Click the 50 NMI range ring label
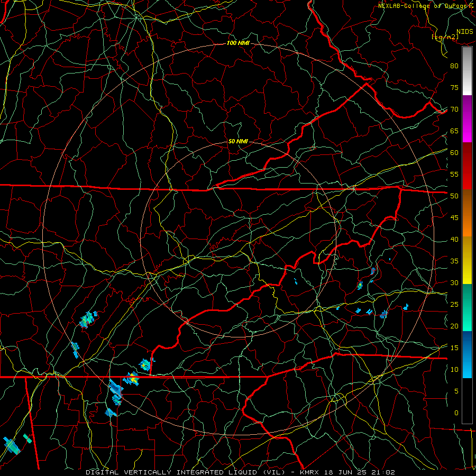The height and width of the screenshot is (476, 476). pyautogui.click(x=238, y=141)
